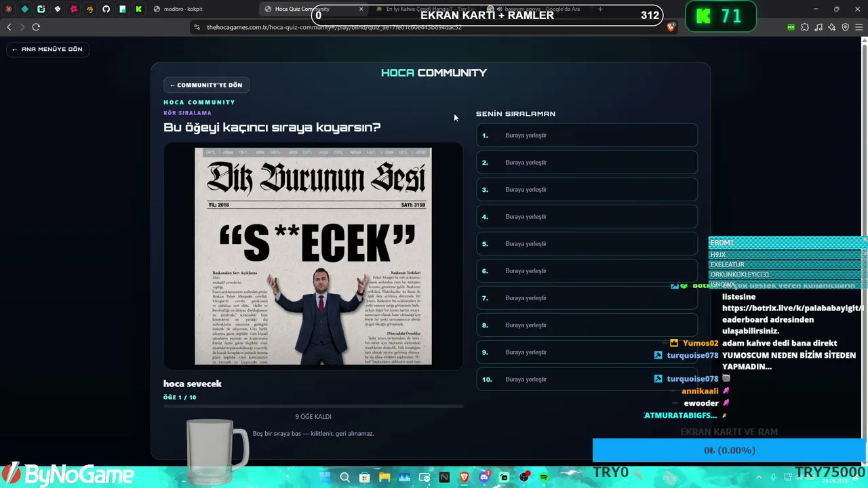Click the quiz progress bar under Öğe 1 / 10
The height and width of the screenshot is (488, 868).
(x=313, y=406)
